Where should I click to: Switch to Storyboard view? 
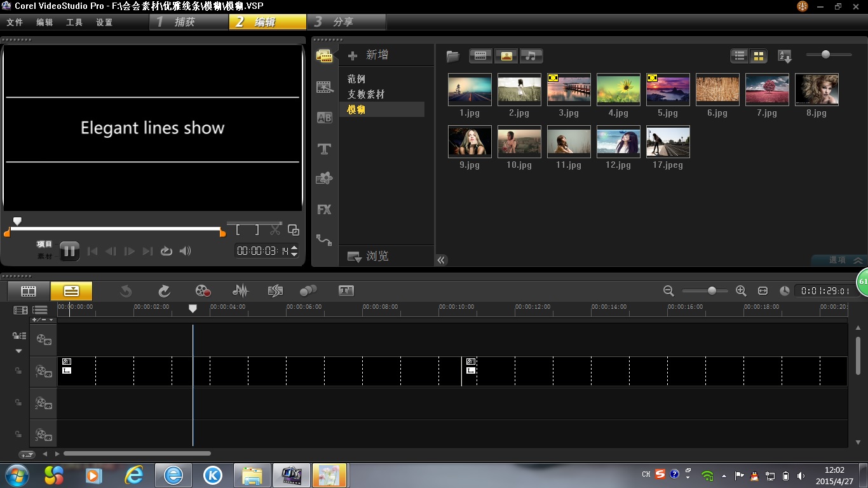pos(29,291)
